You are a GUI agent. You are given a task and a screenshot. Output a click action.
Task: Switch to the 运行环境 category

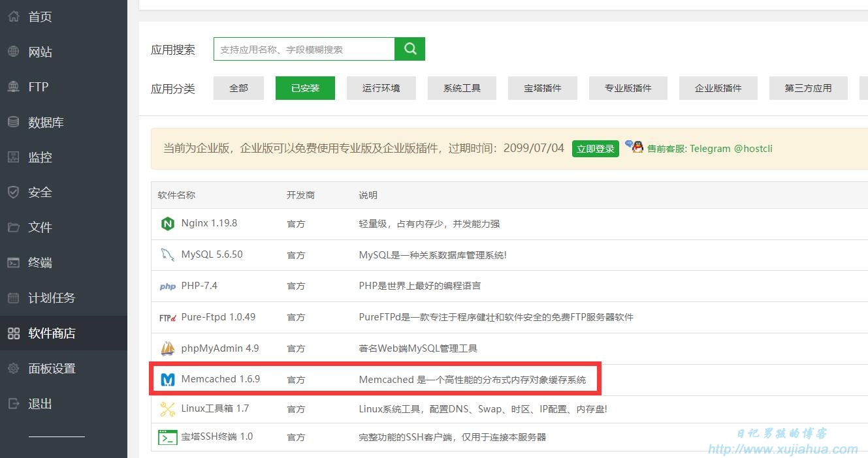pos(381,88)
